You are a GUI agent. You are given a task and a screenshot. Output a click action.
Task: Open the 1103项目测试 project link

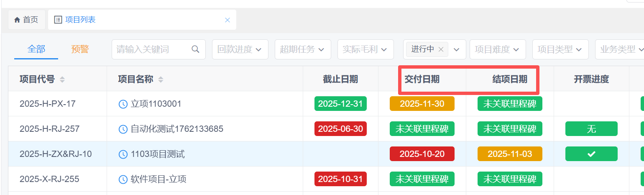coord(158,154)
